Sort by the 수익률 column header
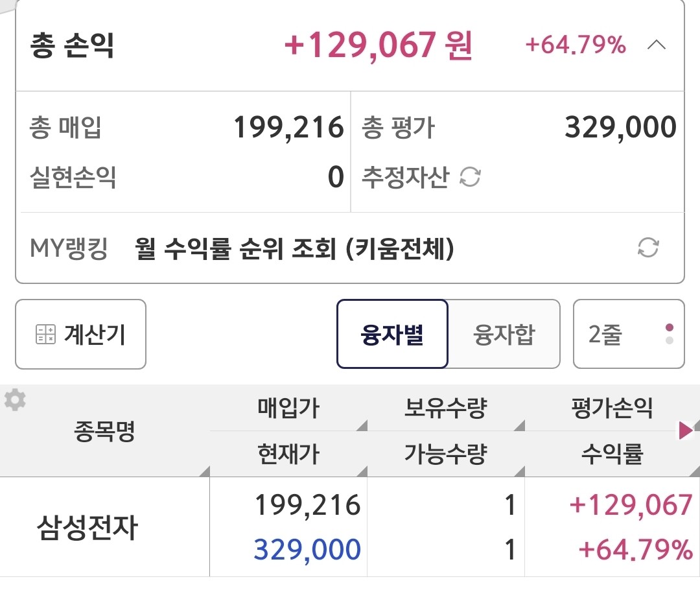This screenshot has width=700, height=590. click(x=612, y=454)
